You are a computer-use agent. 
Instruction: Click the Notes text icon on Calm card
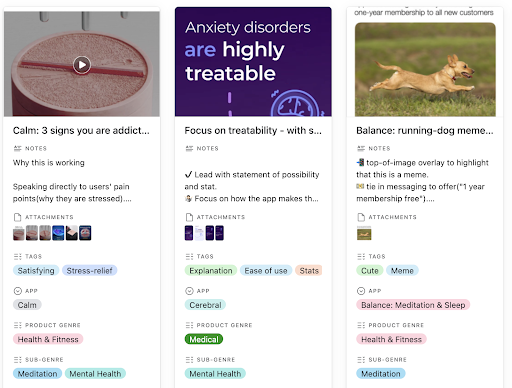pyautogui.click(x=17, y=148)
